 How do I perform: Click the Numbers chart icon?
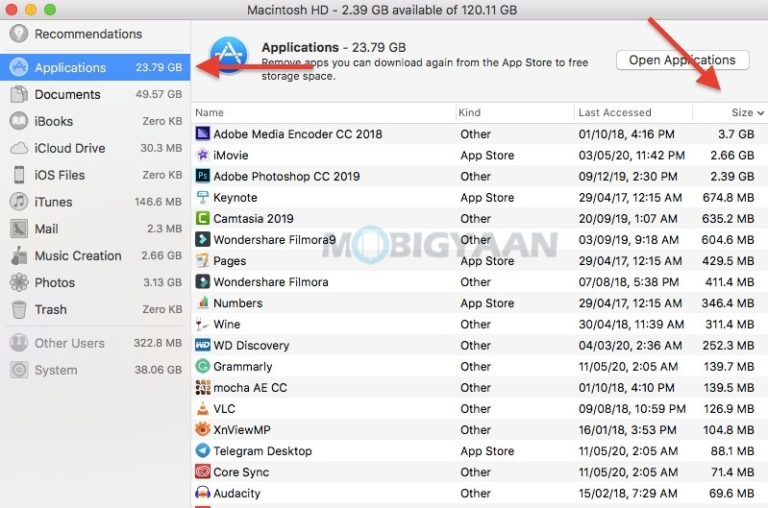203,303
